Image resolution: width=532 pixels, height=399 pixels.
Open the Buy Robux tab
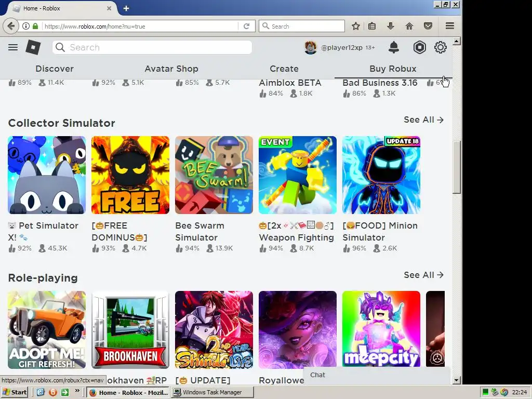(393, 69)
